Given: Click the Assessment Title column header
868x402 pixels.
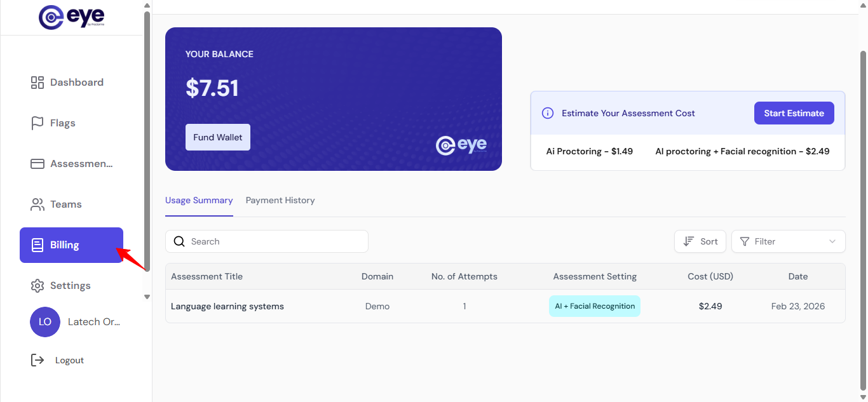Looking at the screenshot, I should click(x=207, y=276).
